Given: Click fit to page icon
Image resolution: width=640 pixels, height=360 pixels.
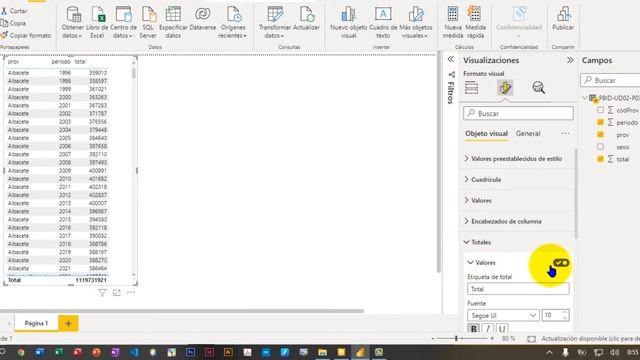Looking at the screenshot, I should [x=531, y=339].
